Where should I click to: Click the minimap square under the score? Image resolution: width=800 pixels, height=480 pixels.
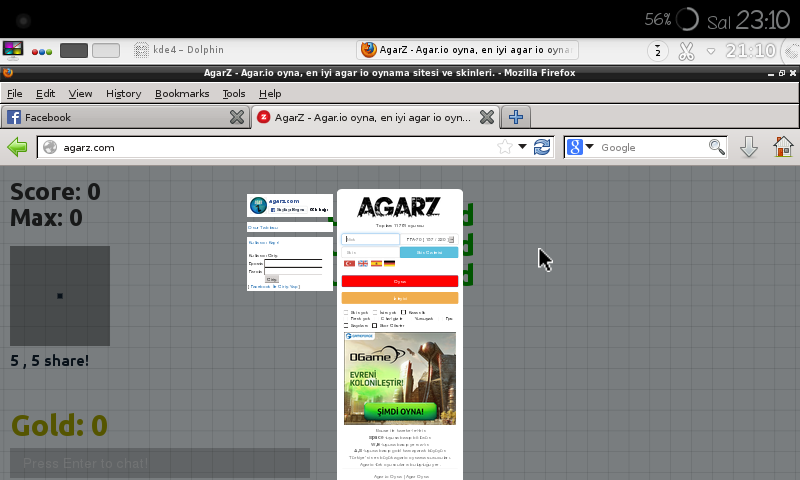click(60, 296)
